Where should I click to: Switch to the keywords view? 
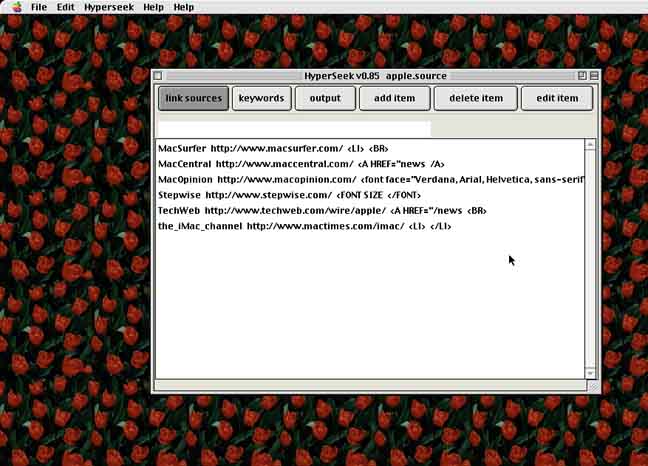coord(262,98)
